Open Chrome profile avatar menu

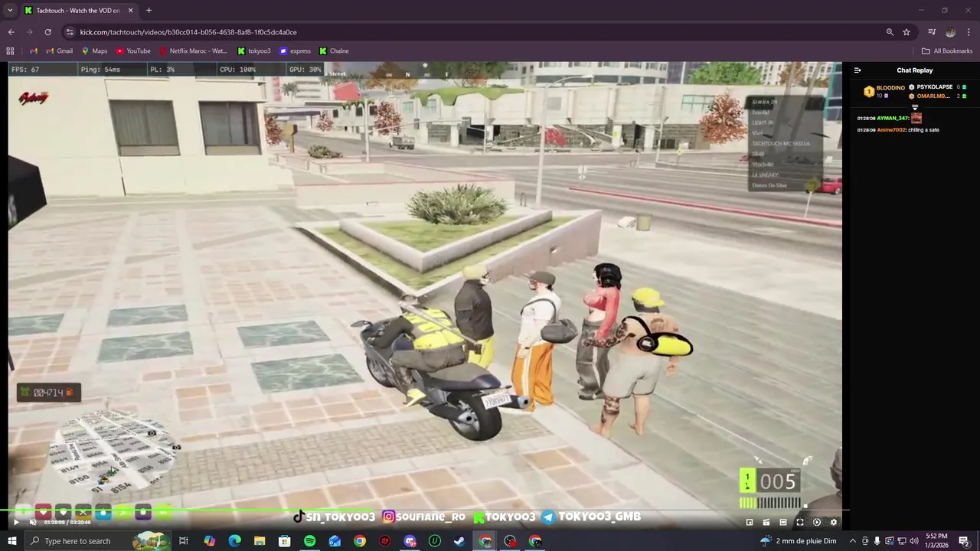pyautogui.click(x=950, y=32)
